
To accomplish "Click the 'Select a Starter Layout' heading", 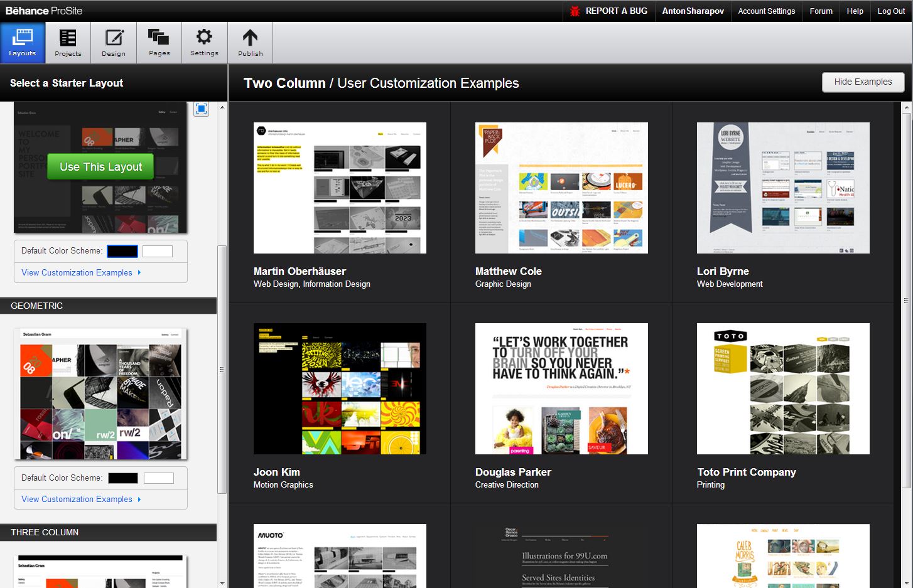I will point(67,83).
